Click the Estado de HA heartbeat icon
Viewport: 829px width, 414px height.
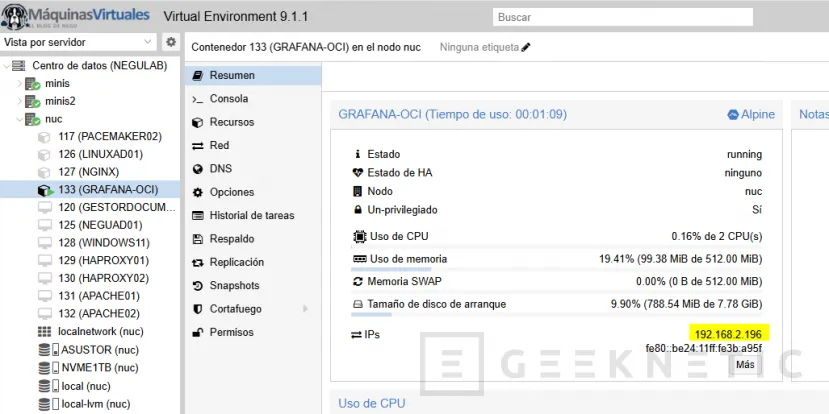click(x=358, y=173)
